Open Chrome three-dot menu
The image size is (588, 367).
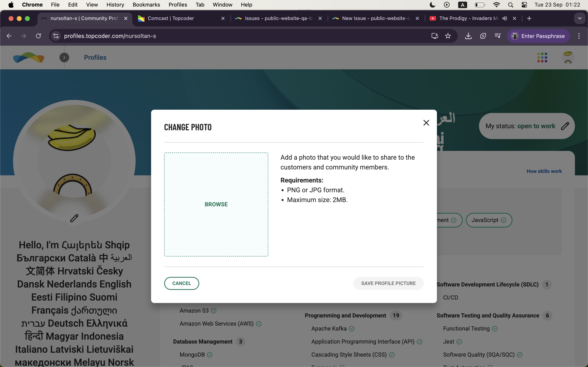tap(579, 36)
